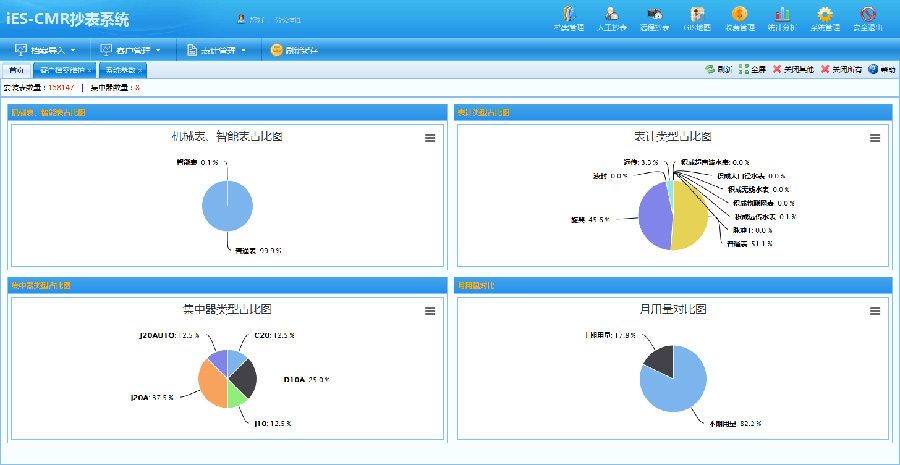Open hamburger menu of concentrator type chart

pyautogui.click(x=430, y=311)
